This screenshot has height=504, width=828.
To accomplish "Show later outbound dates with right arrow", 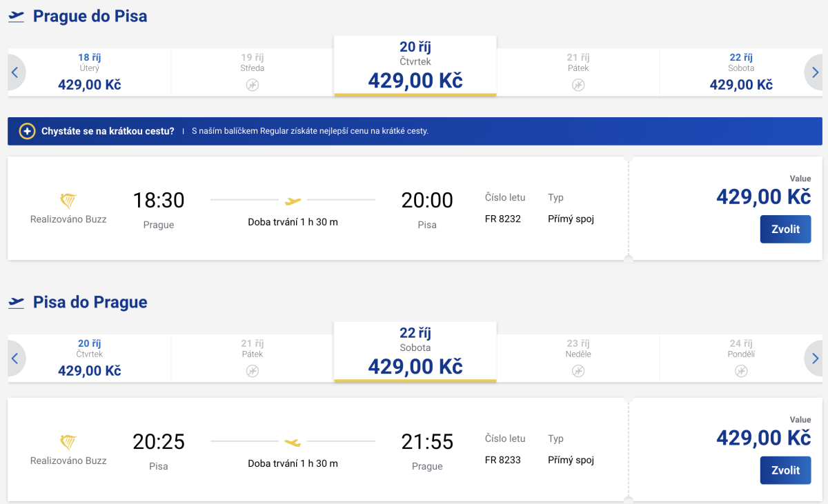I will coord(815,72).
